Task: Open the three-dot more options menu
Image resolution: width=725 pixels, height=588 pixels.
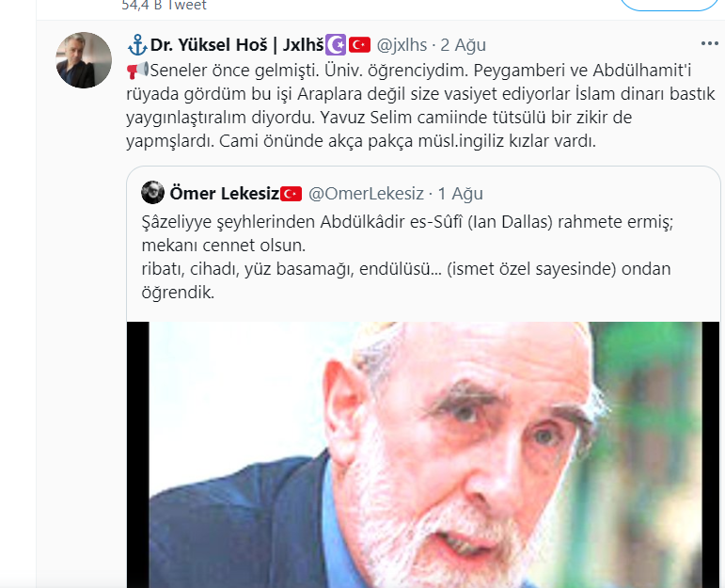Action: [709, 44]
